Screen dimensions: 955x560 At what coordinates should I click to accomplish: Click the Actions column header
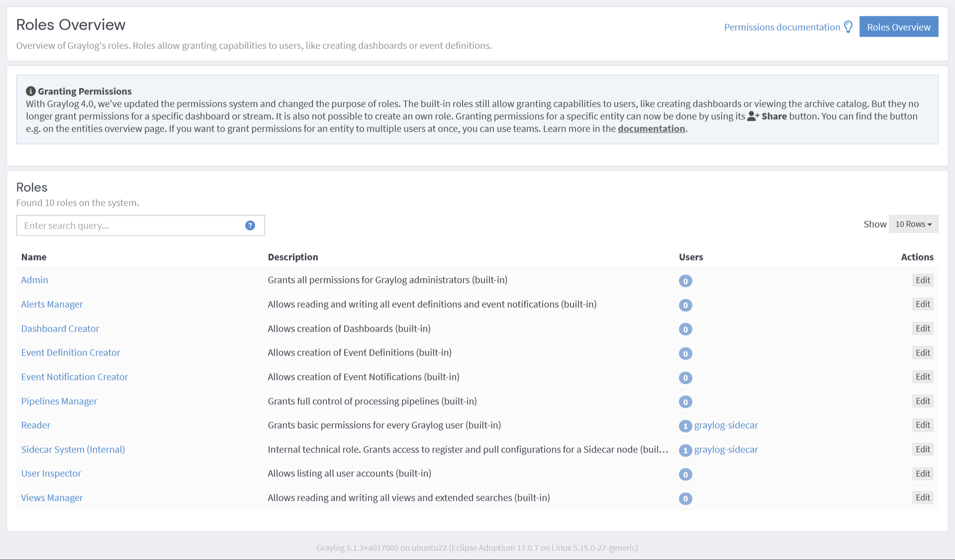coord(917,257)
